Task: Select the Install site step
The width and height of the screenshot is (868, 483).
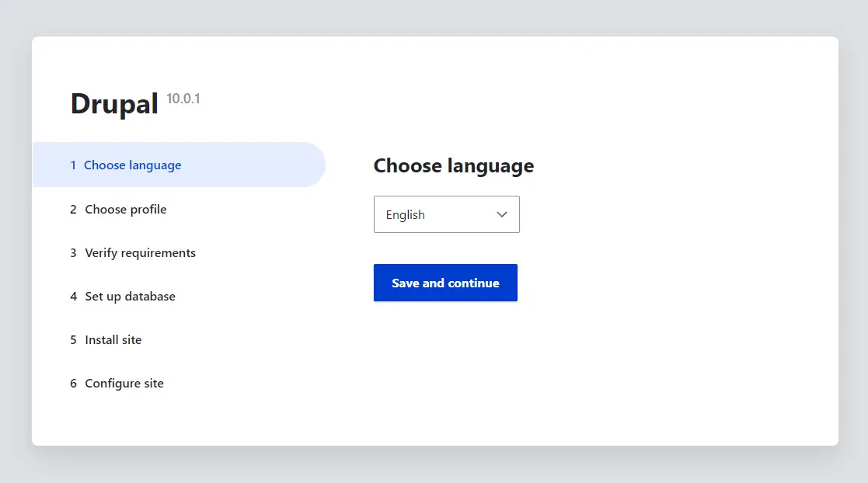Action: point(113,339)
